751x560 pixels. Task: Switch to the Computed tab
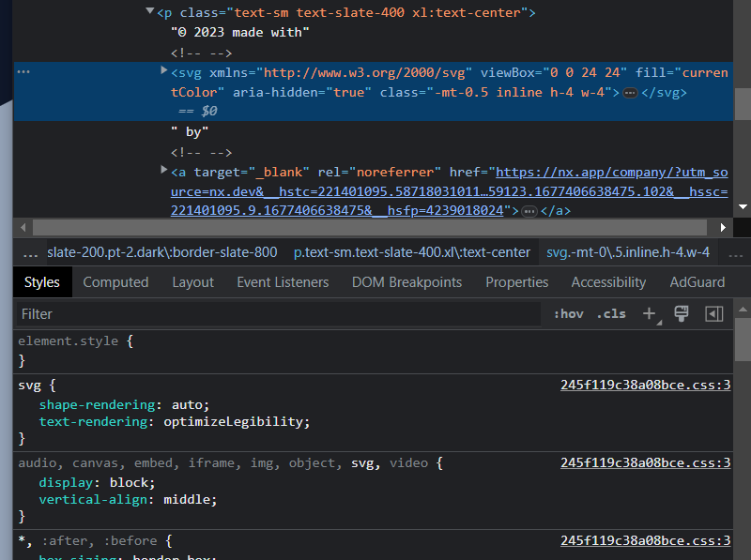pos(115,281)
